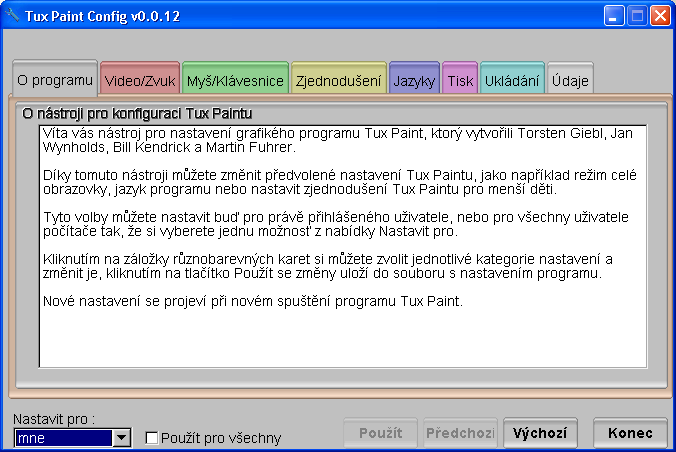Click the paragraph starting 'Víta vás nástroj'
Image resolution: width=676 pixels, height=452 pixels.
[x=338, y=140]
